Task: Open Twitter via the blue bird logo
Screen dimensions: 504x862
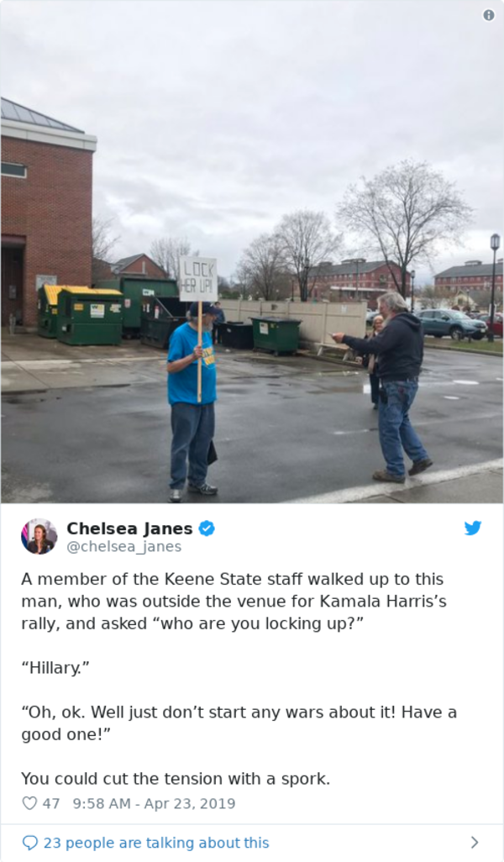Action: click(473, 528)
